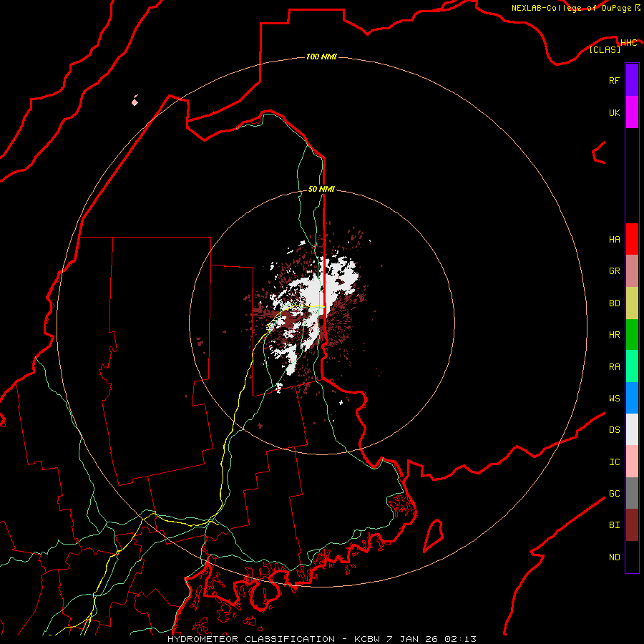
Task: Click the isolated pink echo northwest of radar
Action: [x=135, y=101]
